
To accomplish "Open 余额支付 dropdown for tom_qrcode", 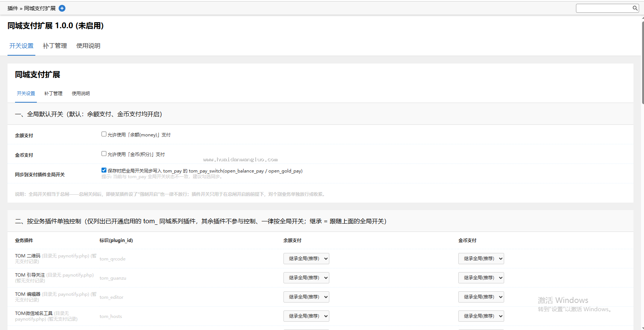I will [x=306, y=259].
